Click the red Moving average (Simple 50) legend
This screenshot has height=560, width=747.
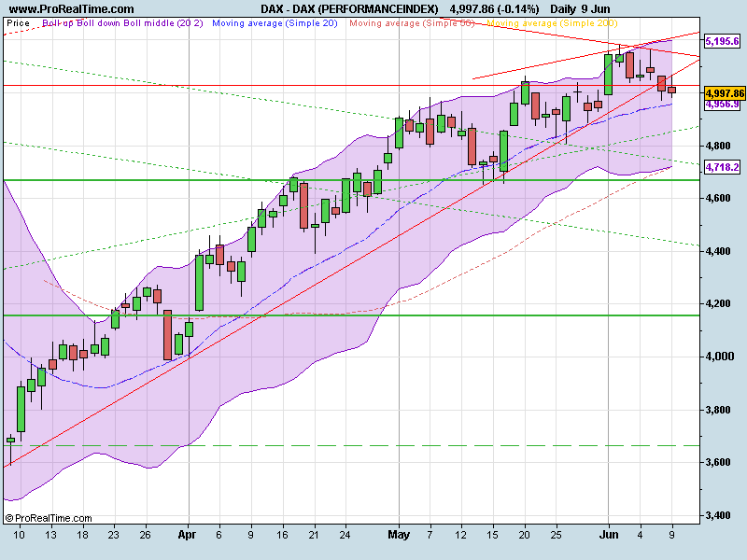(x=412, y=22)
